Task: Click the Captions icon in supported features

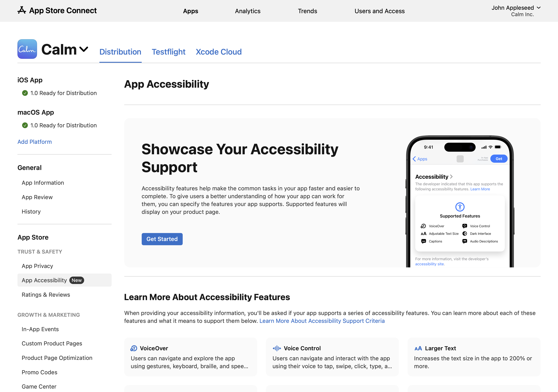Action: pyautogui.click(x=424, y=241)
